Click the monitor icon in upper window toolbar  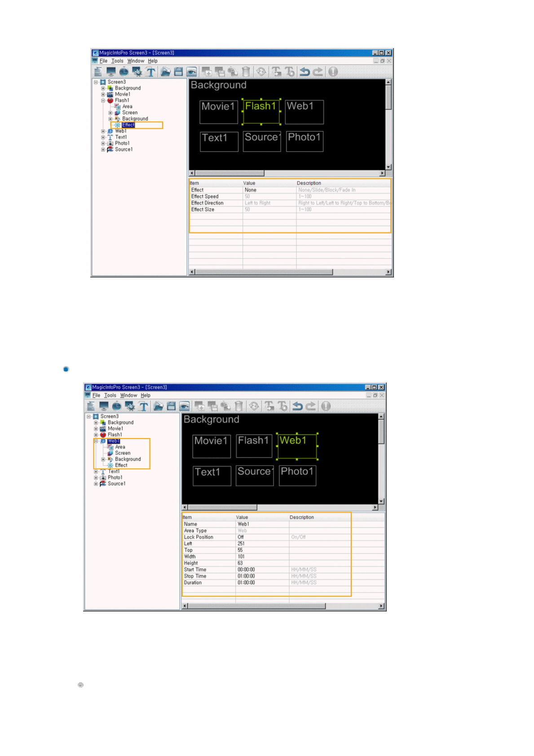point(111,72)
